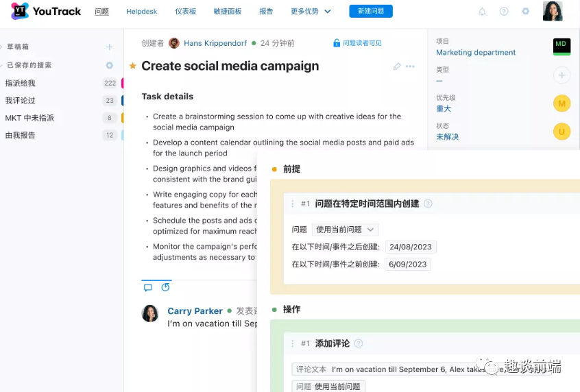
Task: Click the 24/08/2023 date field
Action: (410, 247)
